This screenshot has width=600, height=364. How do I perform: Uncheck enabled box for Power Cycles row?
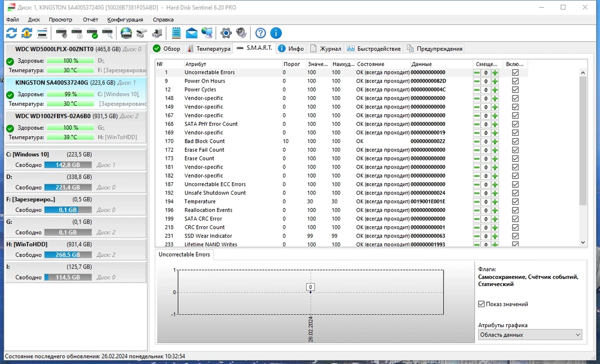(515, 90)
